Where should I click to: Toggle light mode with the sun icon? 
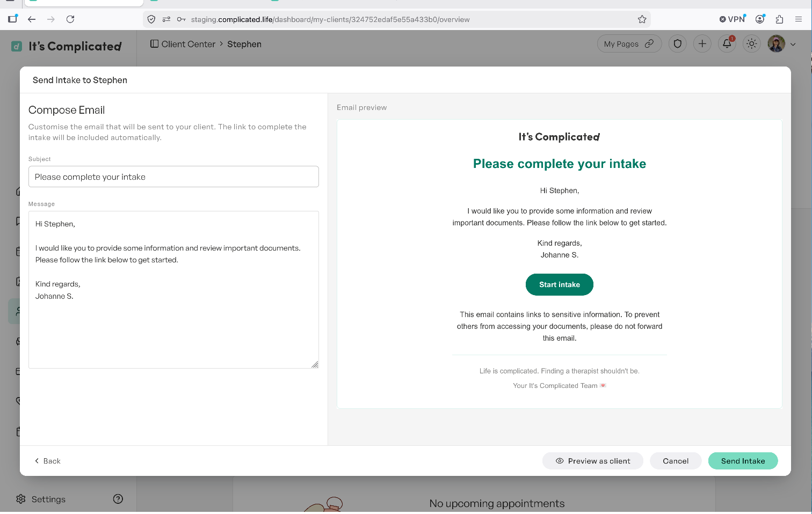752,44
